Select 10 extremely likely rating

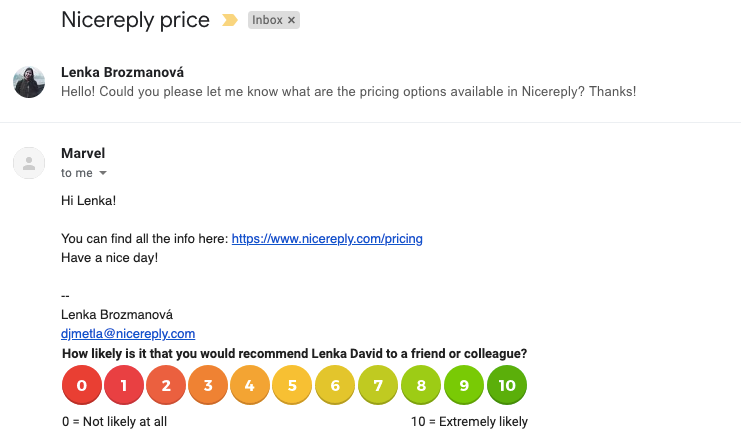(x=507, y=385)
